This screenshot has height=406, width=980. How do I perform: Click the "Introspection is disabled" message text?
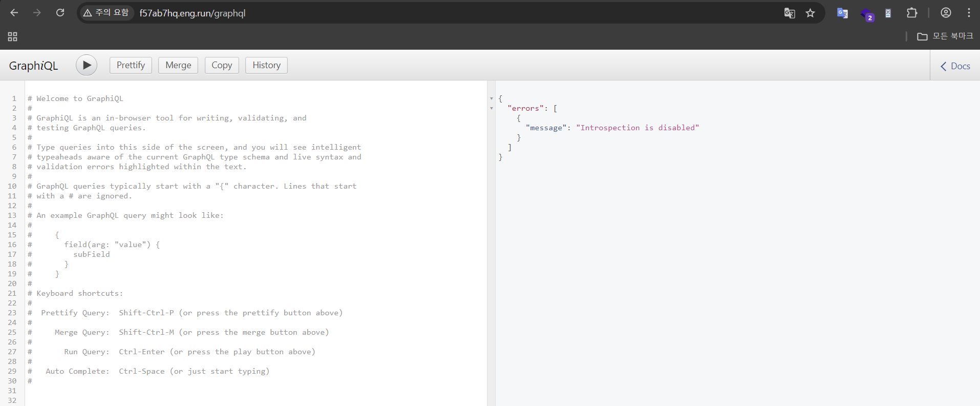[637, 128]
